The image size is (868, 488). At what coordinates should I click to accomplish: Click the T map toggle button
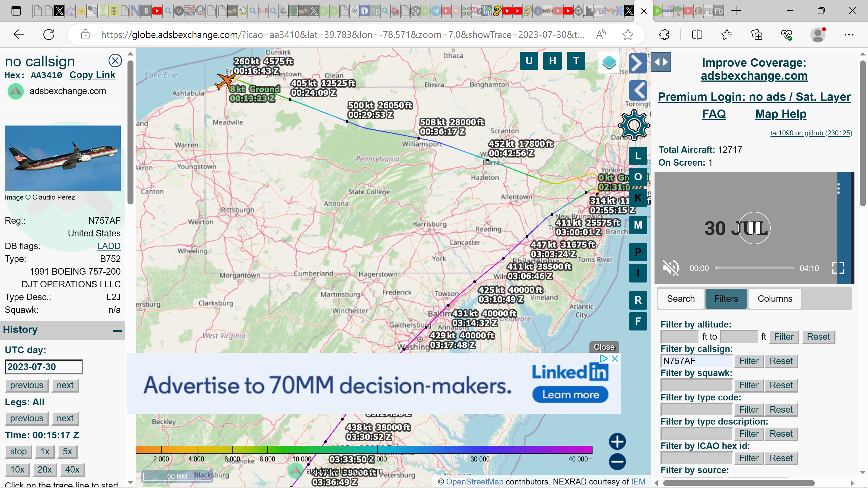coord(576,61)
